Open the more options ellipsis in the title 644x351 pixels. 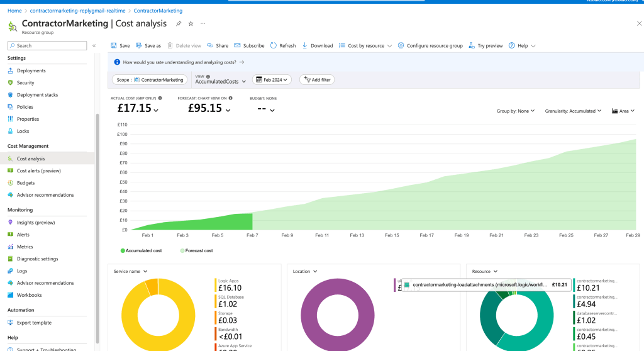(203, 24)
